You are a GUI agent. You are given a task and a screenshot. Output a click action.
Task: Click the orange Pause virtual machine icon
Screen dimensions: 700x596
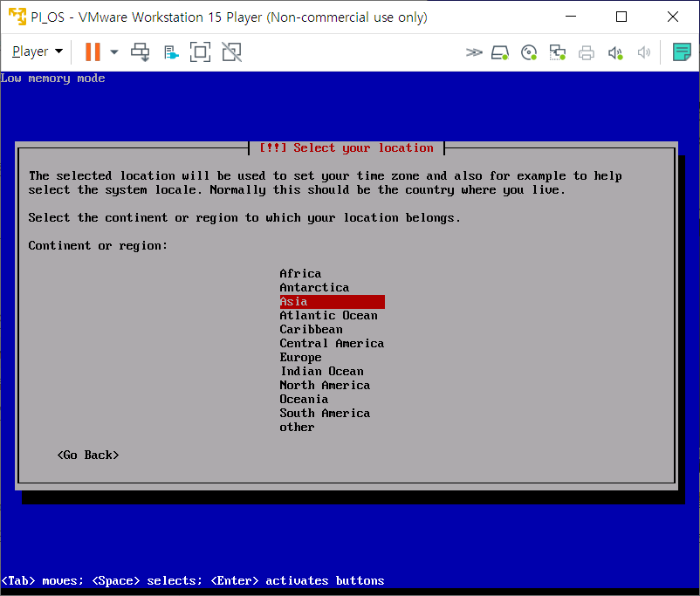coord(93,52)
